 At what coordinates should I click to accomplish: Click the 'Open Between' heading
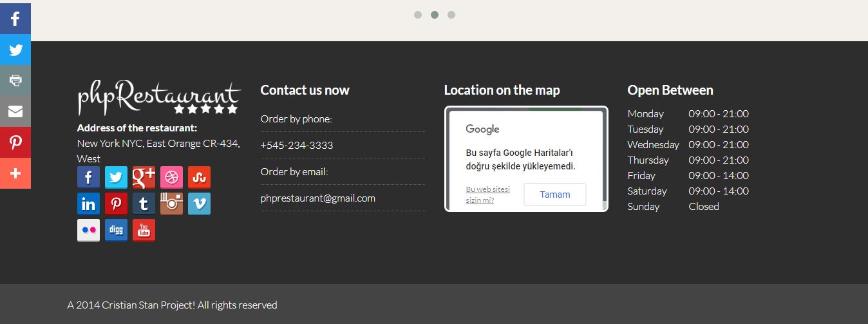670,90
